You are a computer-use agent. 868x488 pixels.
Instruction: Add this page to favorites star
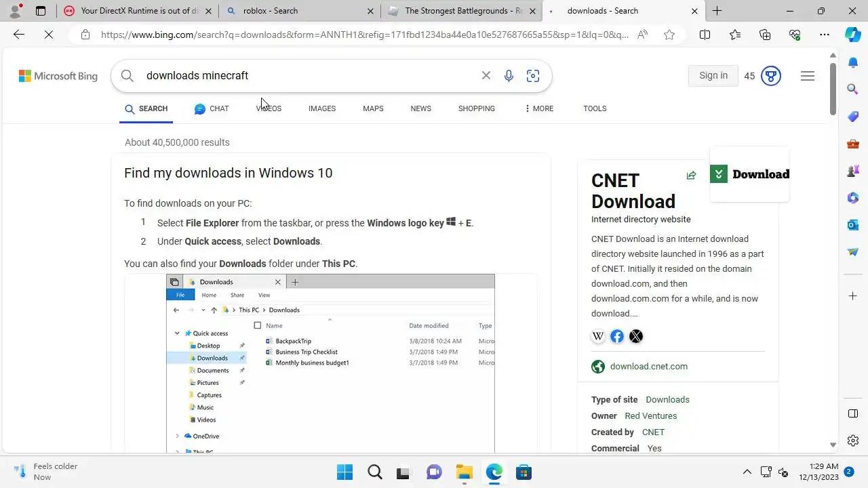click(x=669, y=35)
